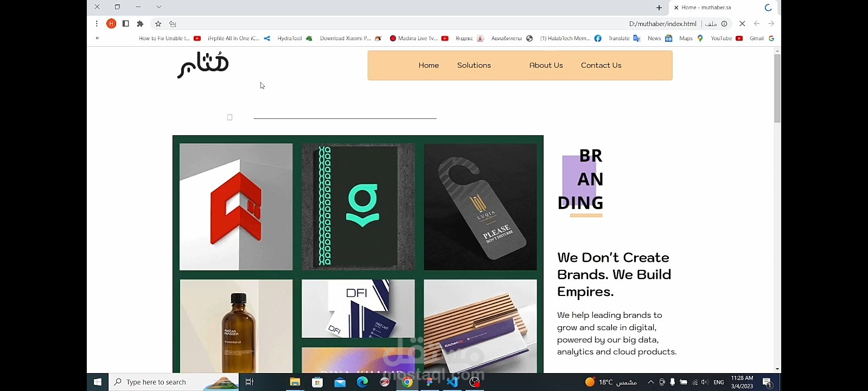Switch to Chrome on the taskbar
This screenshot has width=868, height=391.
(x=407, y=382)
